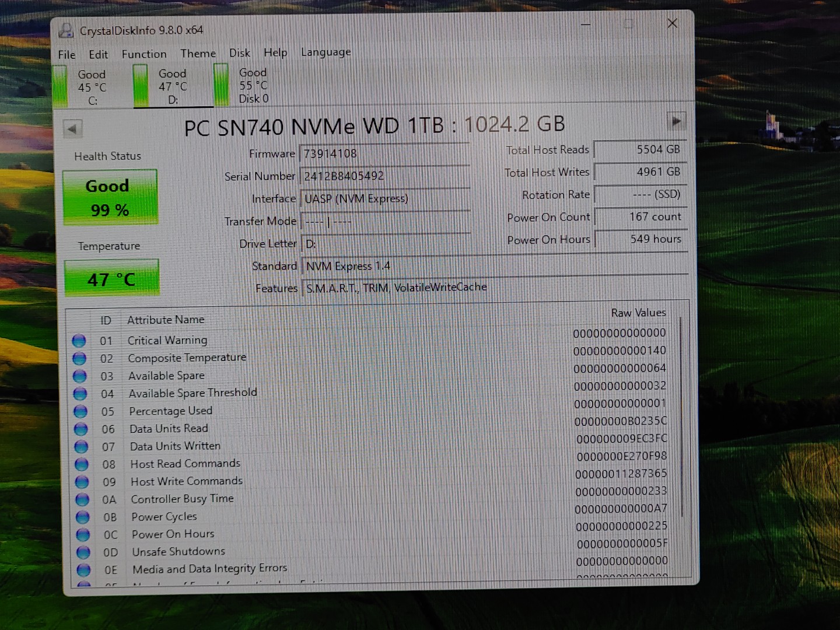Viewport: 840px width, 630px height.
Task: Select the 'Host Read Commands' attribute name
Action: (185, 464)
